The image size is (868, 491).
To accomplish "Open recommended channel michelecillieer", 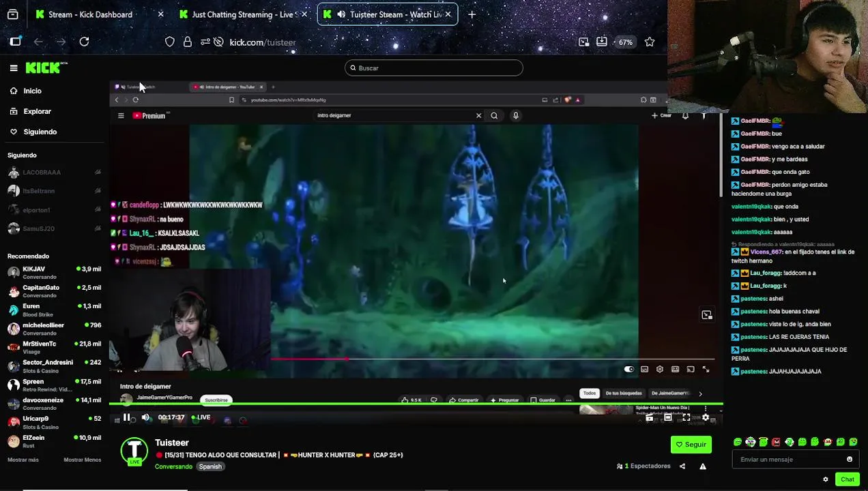I will point(55,329).
